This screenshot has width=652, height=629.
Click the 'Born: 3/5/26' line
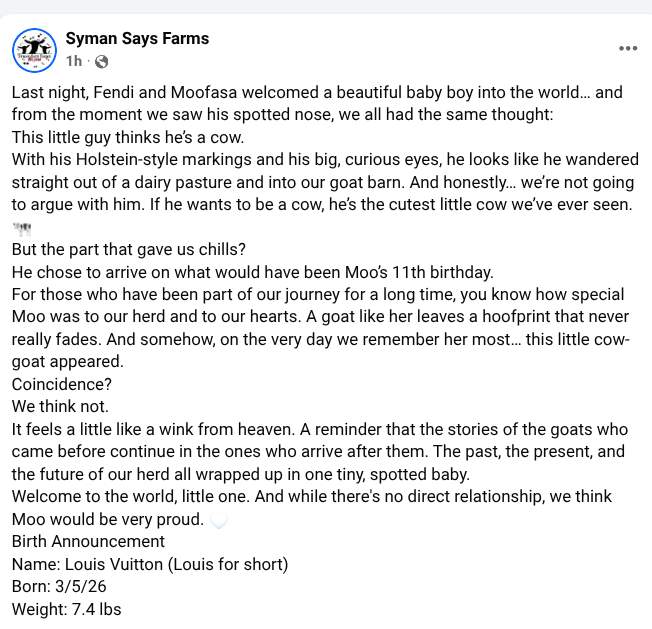(59, 587)
